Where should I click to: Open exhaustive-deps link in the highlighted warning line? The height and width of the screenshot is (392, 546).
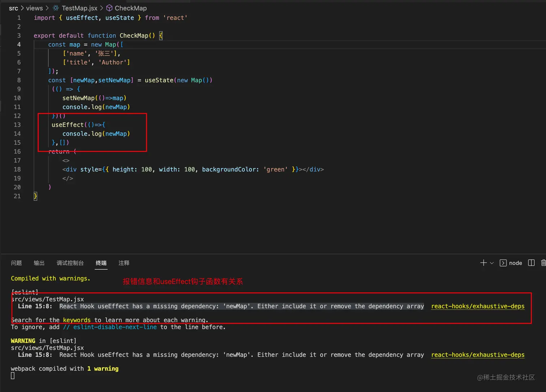478,306
